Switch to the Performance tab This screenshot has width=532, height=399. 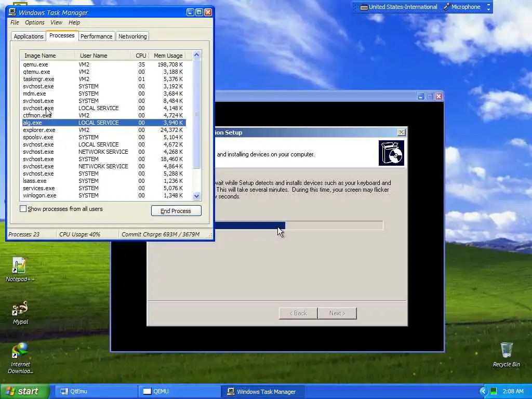click(x=96, y=36)
